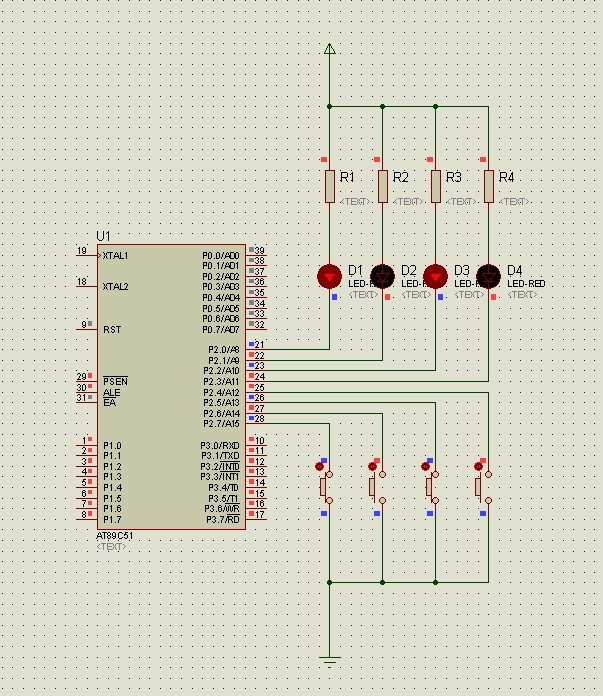
Task: Click pin 39 P0.0/AD0
Action: pos(256,251)
